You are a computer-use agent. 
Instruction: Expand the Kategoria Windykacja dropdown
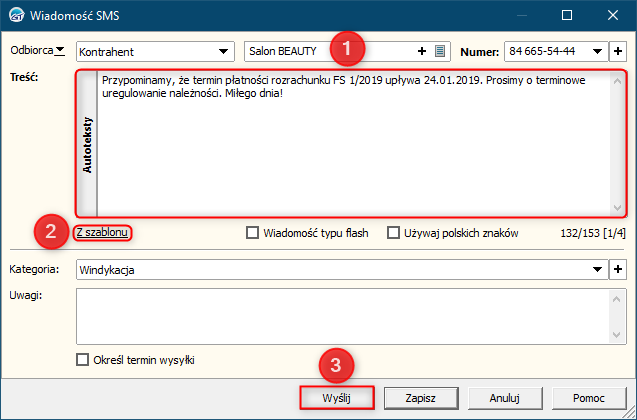coord(597,269)
